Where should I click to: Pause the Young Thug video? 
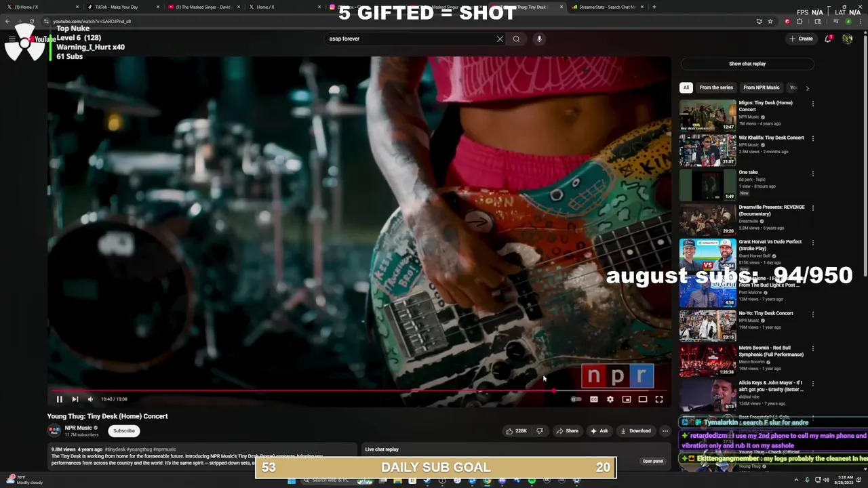click(59, 399)
